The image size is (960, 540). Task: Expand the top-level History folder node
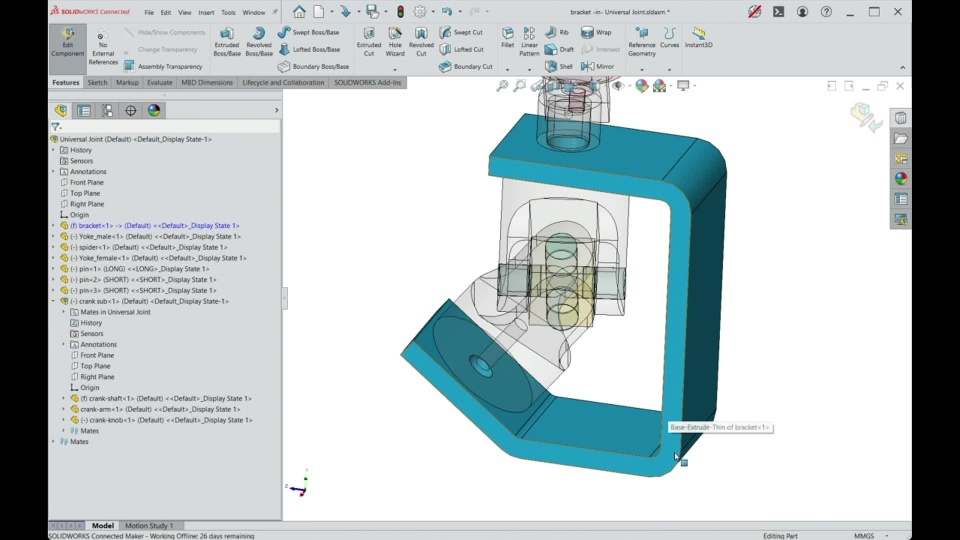53,150
